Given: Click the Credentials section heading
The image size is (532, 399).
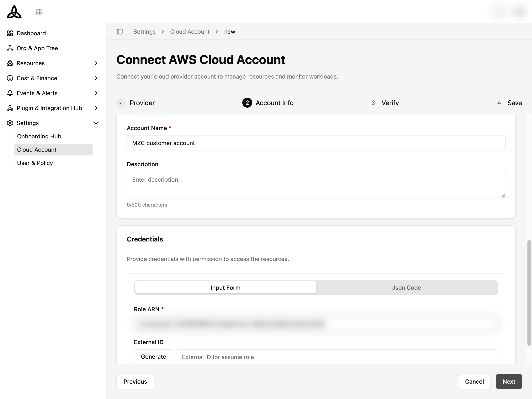Looking at the screenshot, I should pos(145,239).
